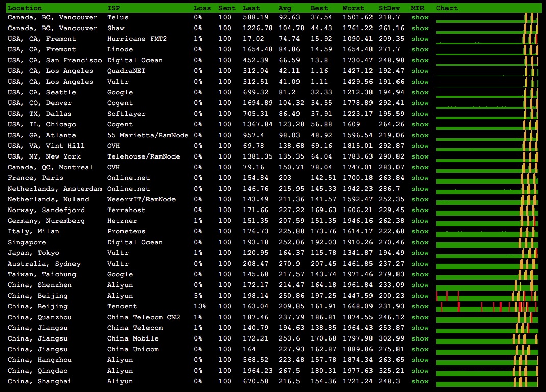Viewport: 546px width, 392px height.
Task: Show MTR for Seattle Google row
Action: (420, 93)
